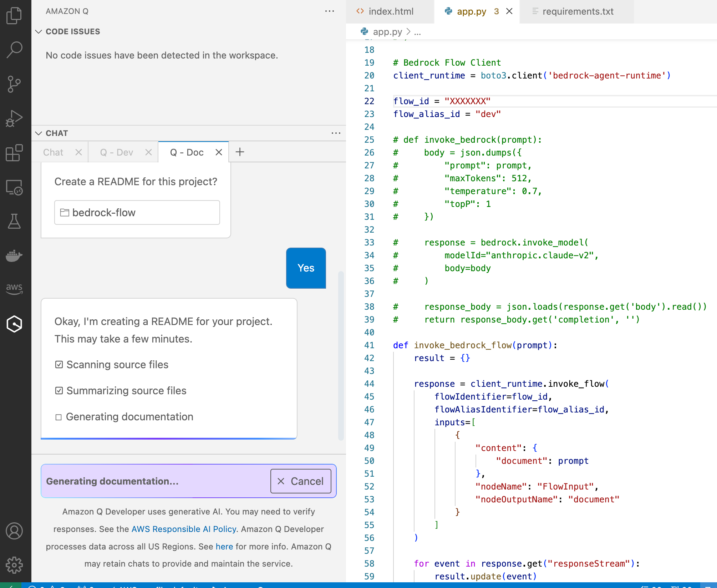Click the Generating documentation status box
This screenshot has height=588, width=717.
(x=188, y=481)
